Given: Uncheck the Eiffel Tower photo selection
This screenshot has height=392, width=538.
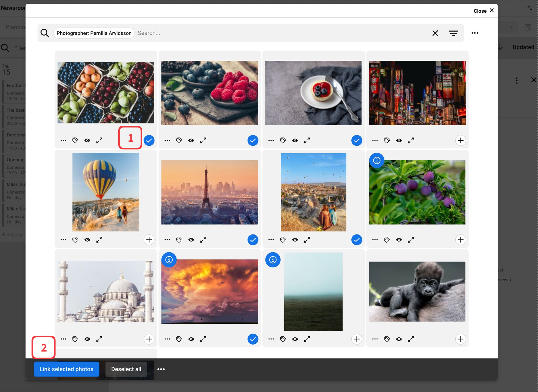Looking at the screenshot, I should (x=253, y=240).
